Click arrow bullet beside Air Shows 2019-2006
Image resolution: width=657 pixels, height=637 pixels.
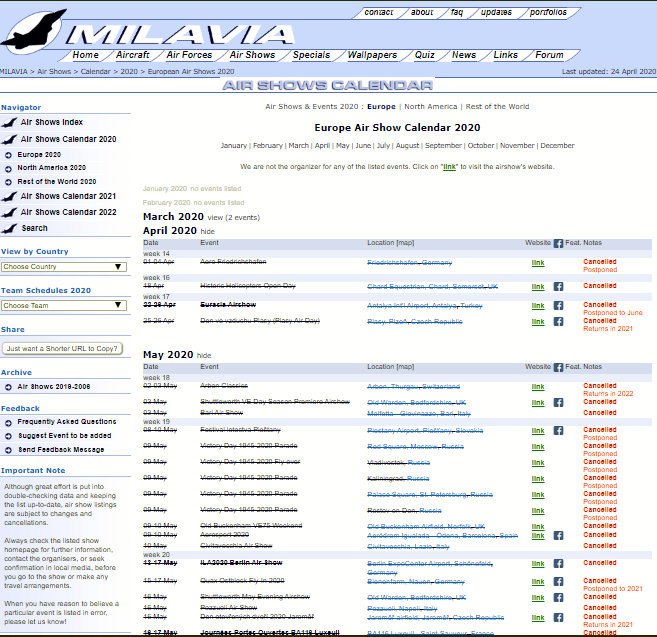point(8,387)
